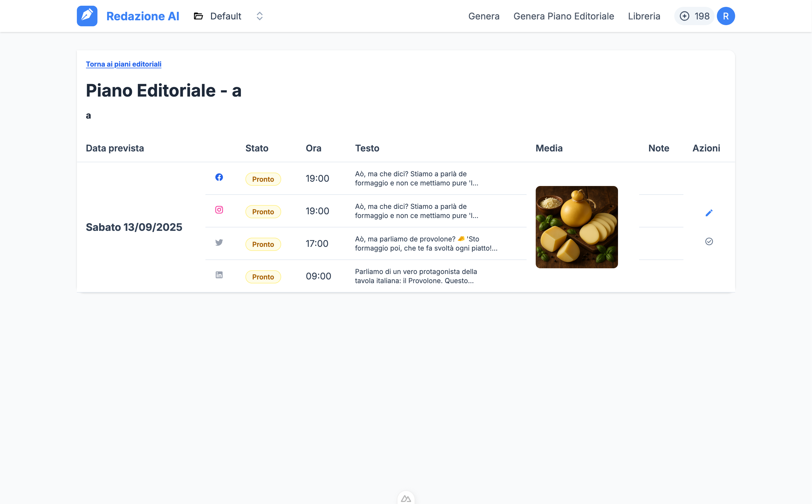
Task: Click the bottom center mountain logo badge
Action: coord(406,498)
